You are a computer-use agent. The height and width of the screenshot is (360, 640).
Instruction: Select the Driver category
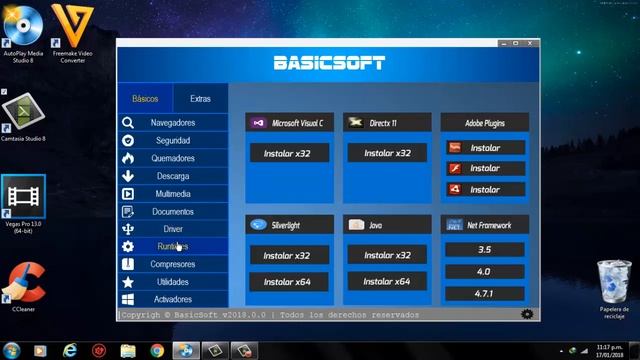coord(173,229)
